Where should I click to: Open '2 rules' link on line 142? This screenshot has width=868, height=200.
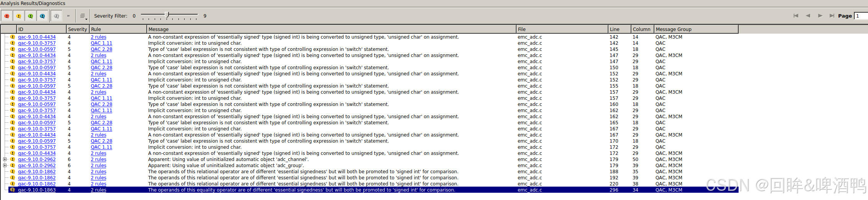98,37
